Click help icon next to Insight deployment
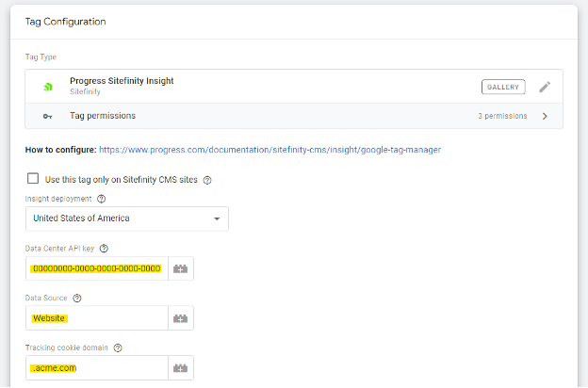This screenshot has height=388, width=588. (x=101, y=199)
